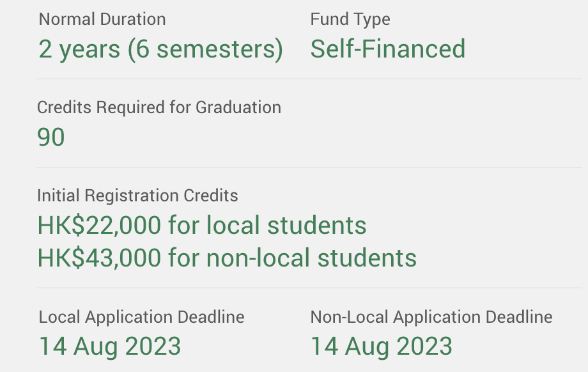The image size is (588, 372).
Task: Select the date under Non-Local Application Deadline
Action: click(x=382, y=346)
